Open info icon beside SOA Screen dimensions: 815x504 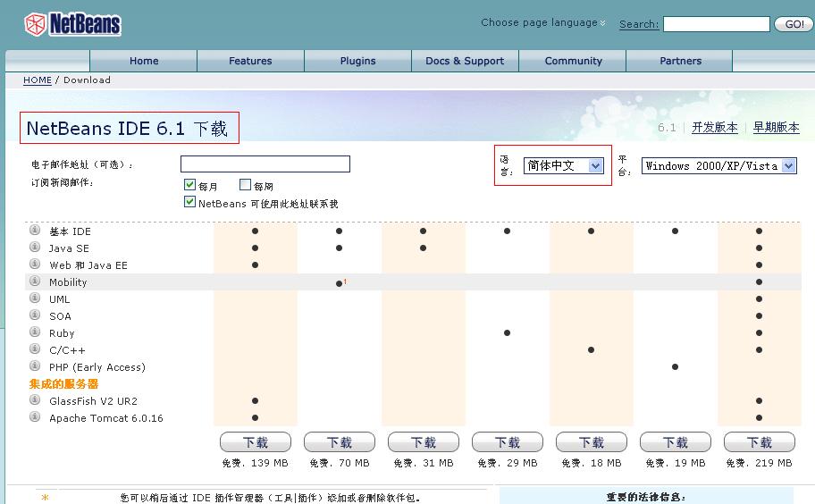coord(35,315)
